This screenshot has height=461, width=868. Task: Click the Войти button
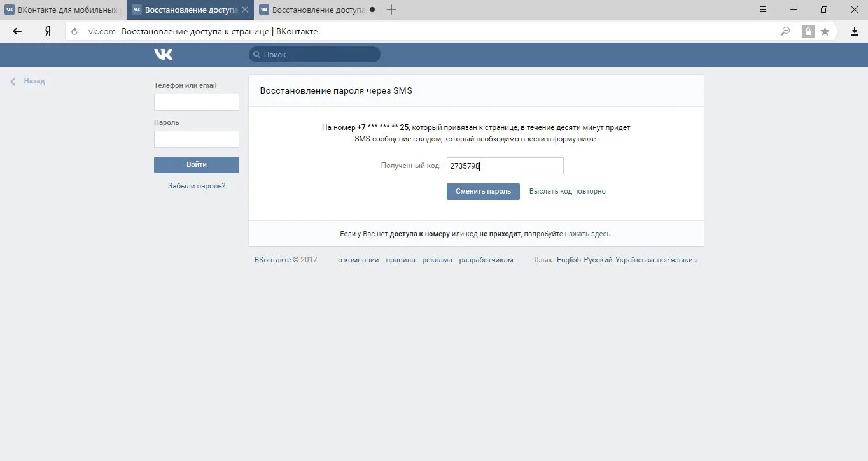[197, 165]
